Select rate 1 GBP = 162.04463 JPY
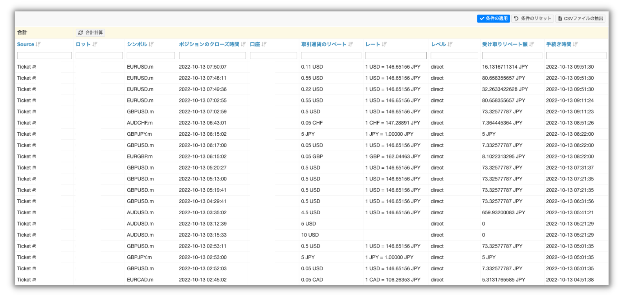Screen dimensions: 644x297 click(393, 157)
